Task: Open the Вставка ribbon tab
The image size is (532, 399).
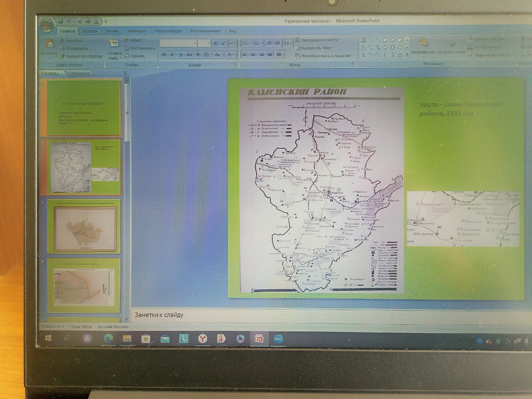Action: tap(90, 31)
